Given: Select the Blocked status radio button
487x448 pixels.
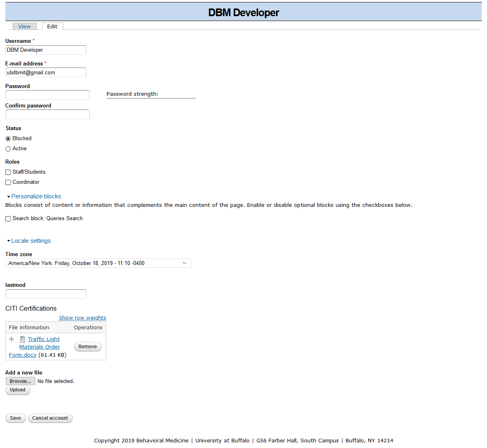Looking at the screenshot, I should tap(8, 139).
